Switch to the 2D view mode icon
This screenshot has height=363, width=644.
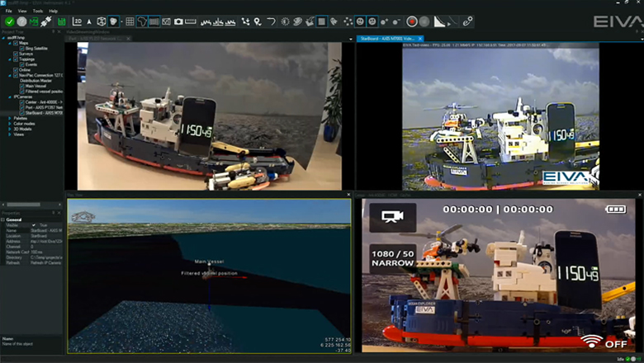click(x=77, y=21)
